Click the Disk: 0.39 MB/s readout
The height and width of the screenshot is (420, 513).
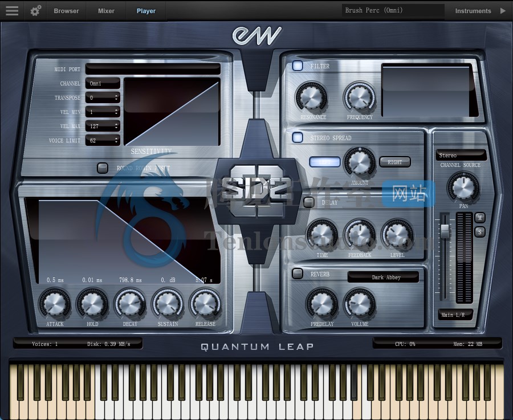[x=109, y=344]
